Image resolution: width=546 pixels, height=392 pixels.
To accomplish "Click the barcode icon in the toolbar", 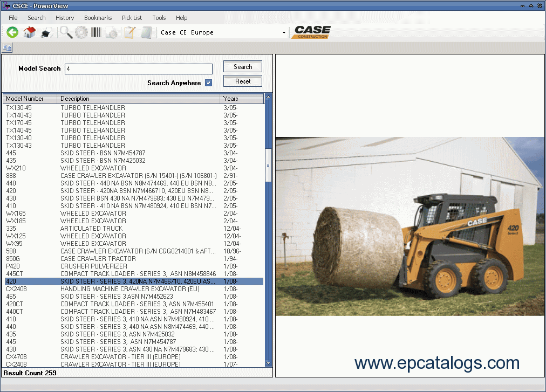I will [x=96, y=32].
